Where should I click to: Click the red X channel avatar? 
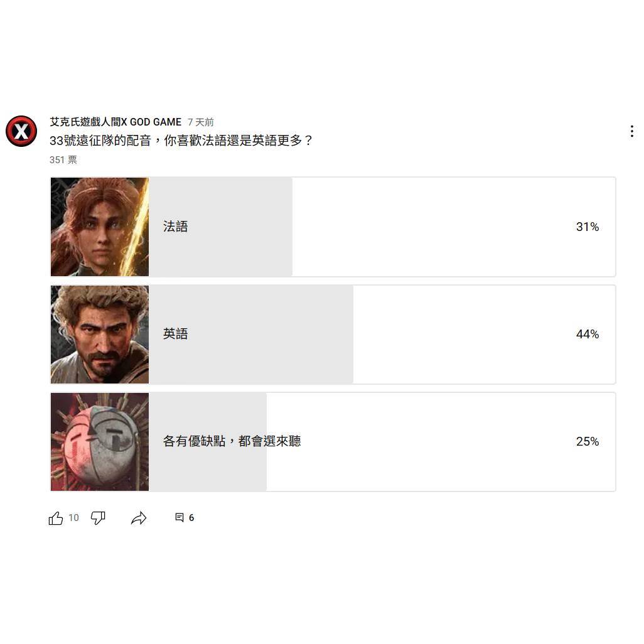21,131
